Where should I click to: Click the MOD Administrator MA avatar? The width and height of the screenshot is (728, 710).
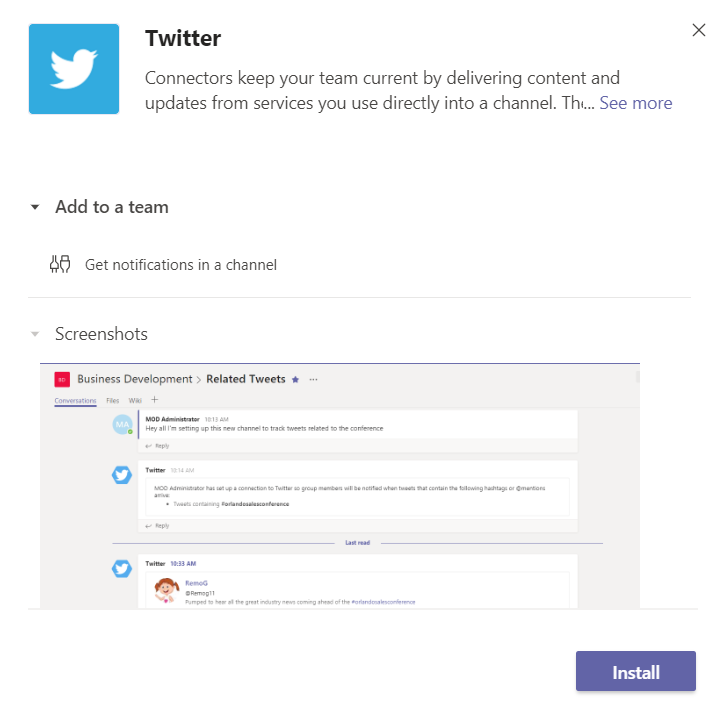[122, 424]
